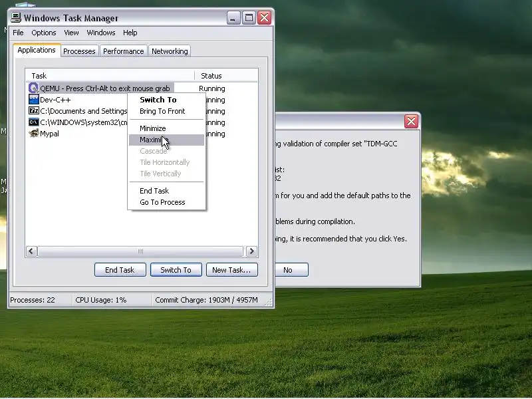
Task: Click the Running status of QEMU
Action: click(x=212, y=88)
